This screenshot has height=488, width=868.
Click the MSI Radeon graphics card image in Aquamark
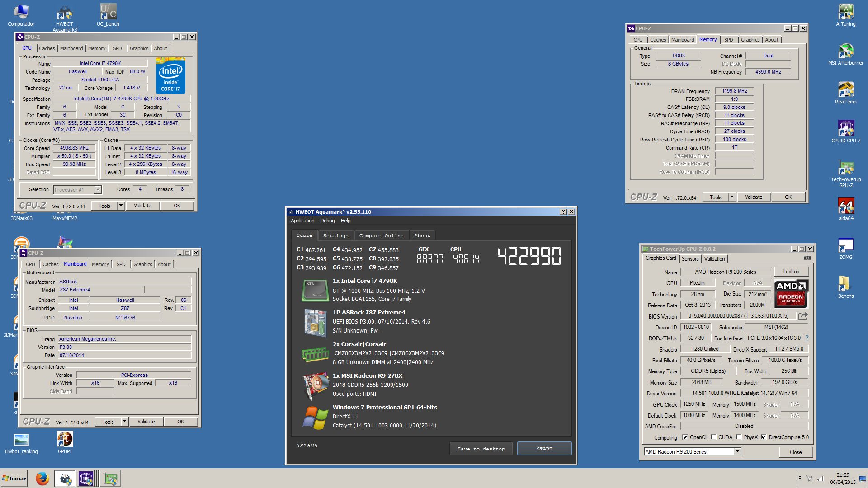pos(315,385)
